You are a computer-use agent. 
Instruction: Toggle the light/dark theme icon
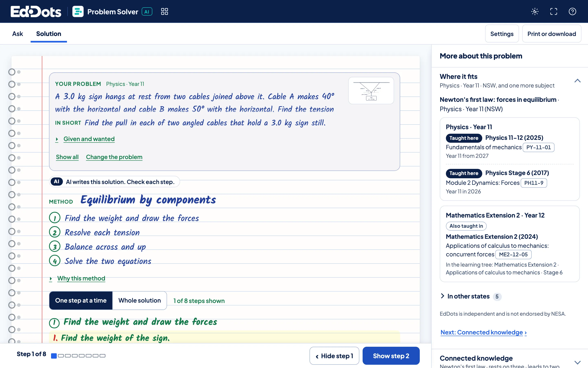(535, 11)
